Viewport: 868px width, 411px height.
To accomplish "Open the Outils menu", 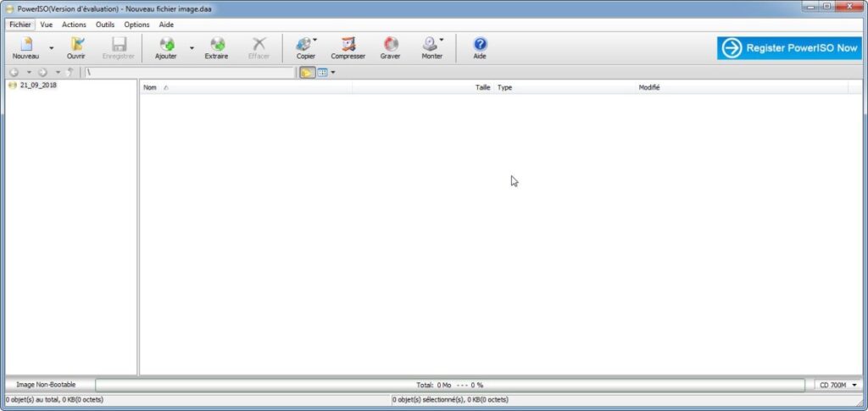I will pos(105,25).
